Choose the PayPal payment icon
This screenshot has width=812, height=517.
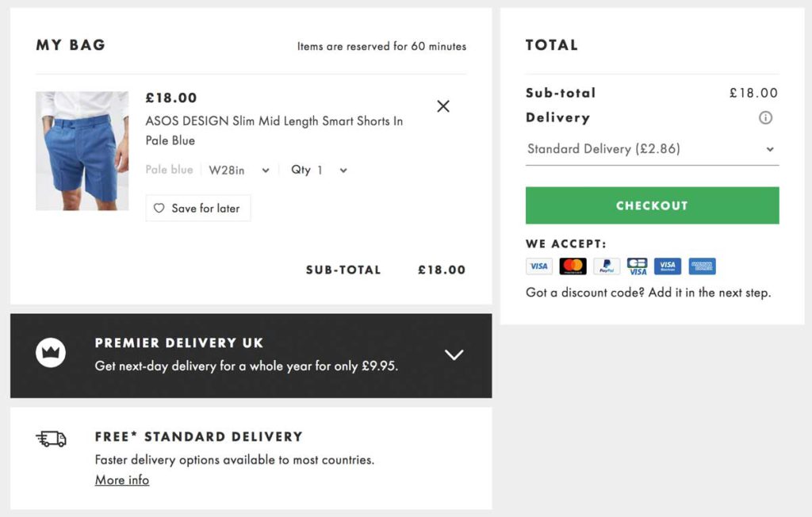pos(605,266)
